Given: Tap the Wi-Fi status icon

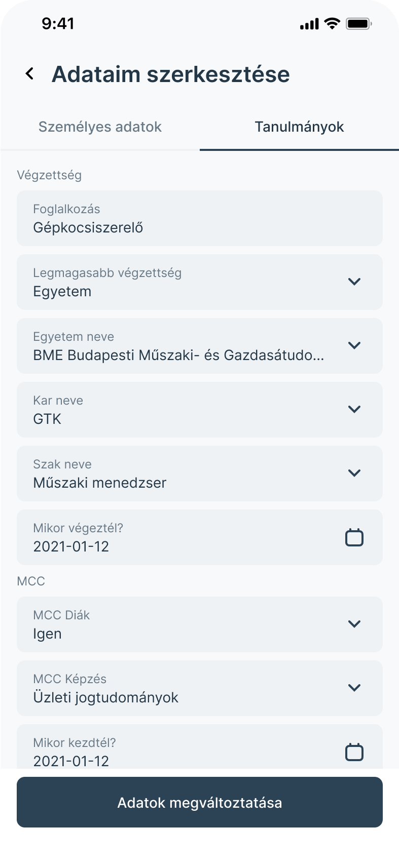Looking at the screenshot, I should point(333,23).
